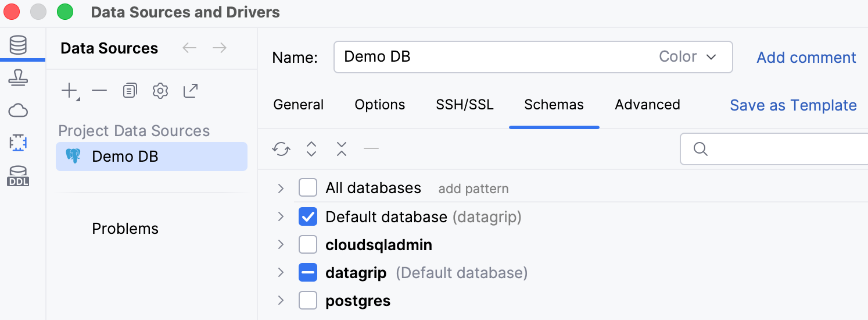868x320 pixels.
Task: Duplicate the selected data source
Action: point(130,91)
